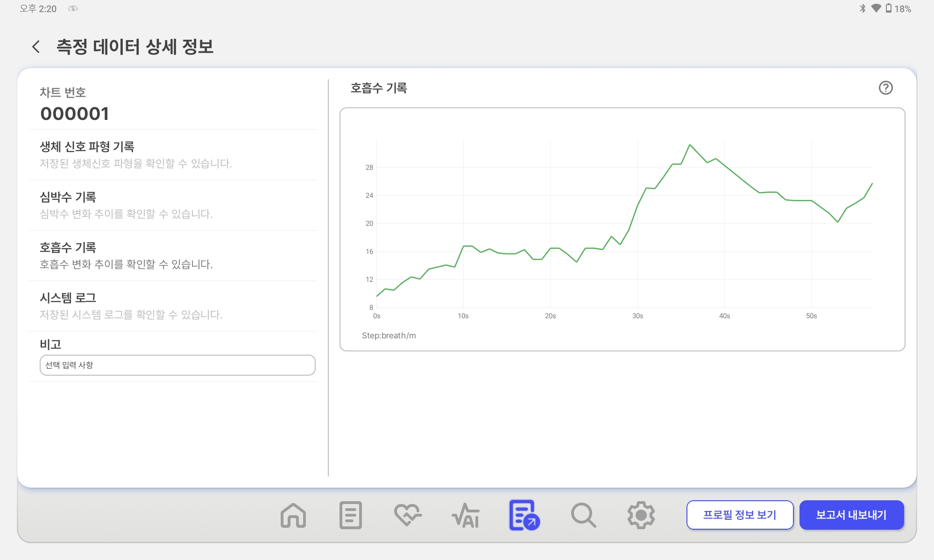Select the report export icon

coord(524,515)
